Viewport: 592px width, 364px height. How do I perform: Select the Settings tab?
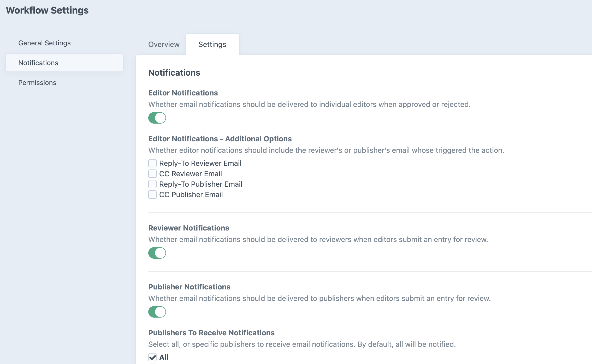(x=212, y=44)
